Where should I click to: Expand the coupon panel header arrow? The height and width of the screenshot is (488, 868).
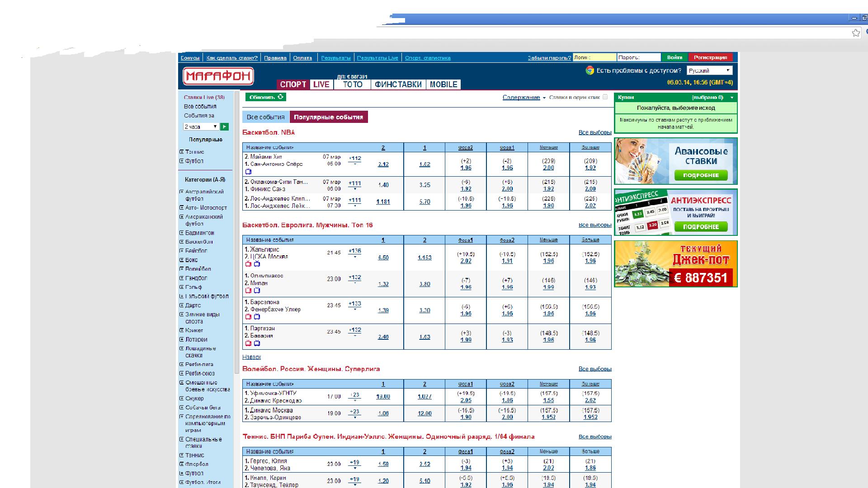732,98
